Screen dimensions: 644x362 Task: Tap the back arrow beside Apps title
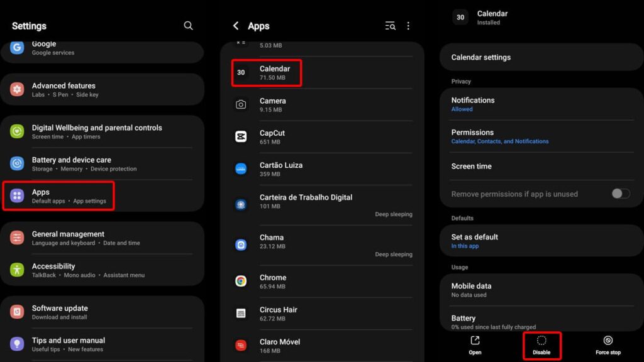coord(236,26)
